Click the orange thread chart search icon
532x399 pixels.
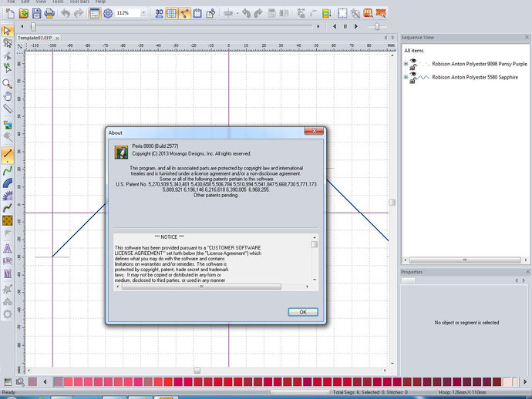(x=368, y=13)
